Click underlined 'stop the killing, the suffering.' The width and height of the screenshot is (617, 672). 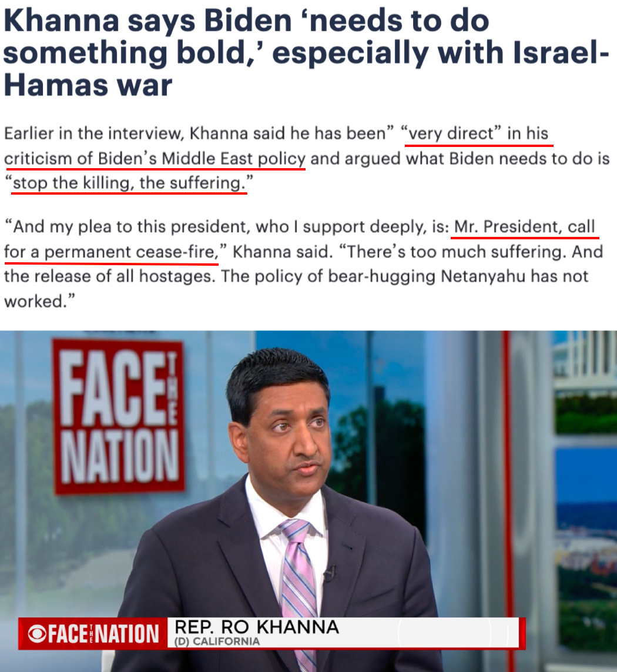tap(129, 183)
